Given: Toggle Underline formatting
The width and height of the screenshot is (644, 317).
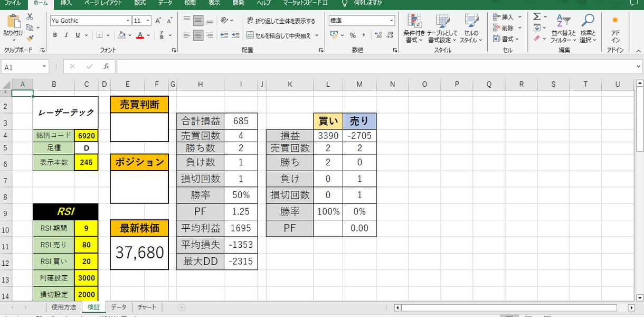Looking at the screenshot, I should pos(78,35).
